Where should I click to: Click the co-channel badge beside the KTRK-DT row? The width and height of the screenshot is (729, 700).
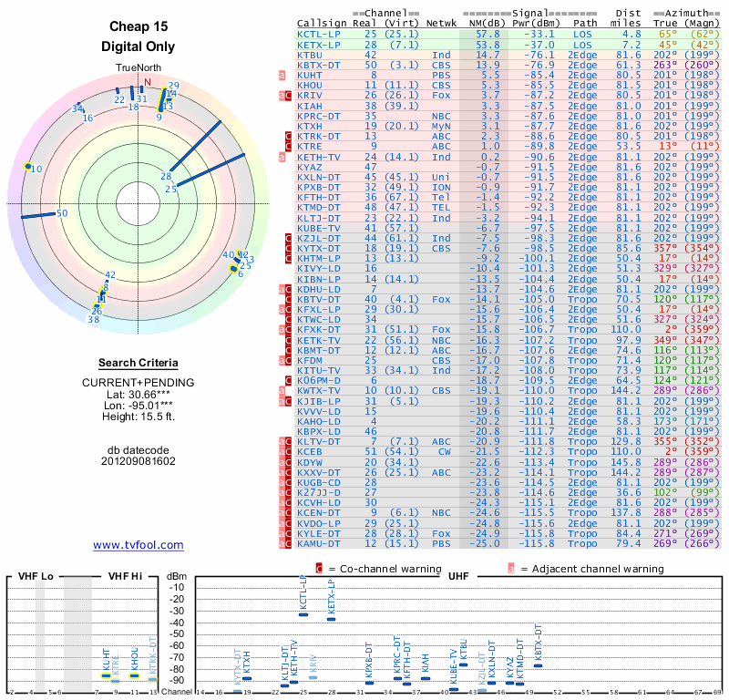pyautogui.click(x=288, y=137)
